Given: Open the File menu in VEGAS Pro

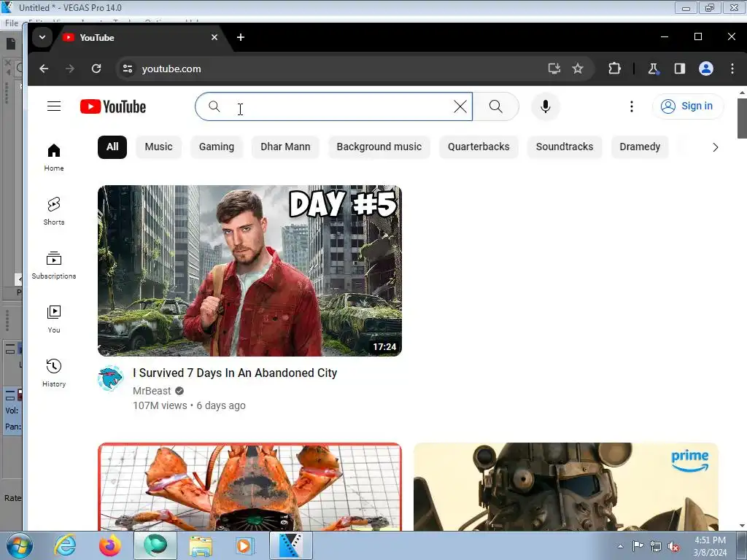Looking at the screenshot, I should tap(12, 23).
